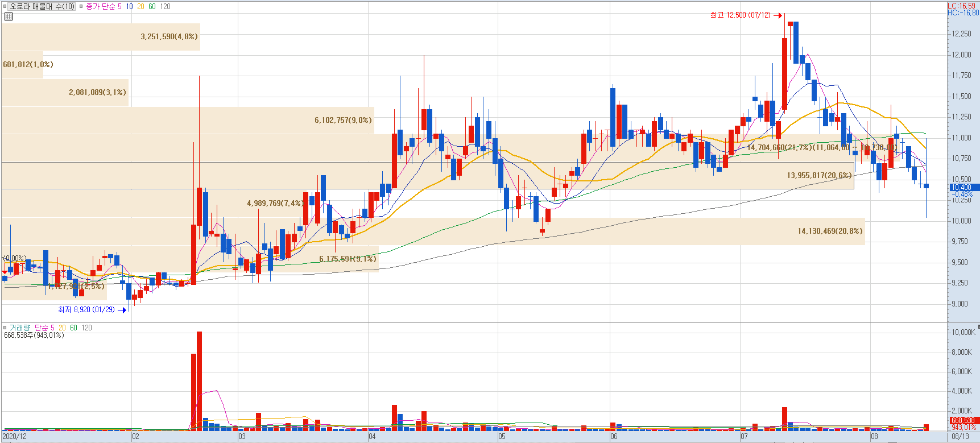Click the (0.00%) label at chart start
The image size is (980, 443).
tap(15, 258)
